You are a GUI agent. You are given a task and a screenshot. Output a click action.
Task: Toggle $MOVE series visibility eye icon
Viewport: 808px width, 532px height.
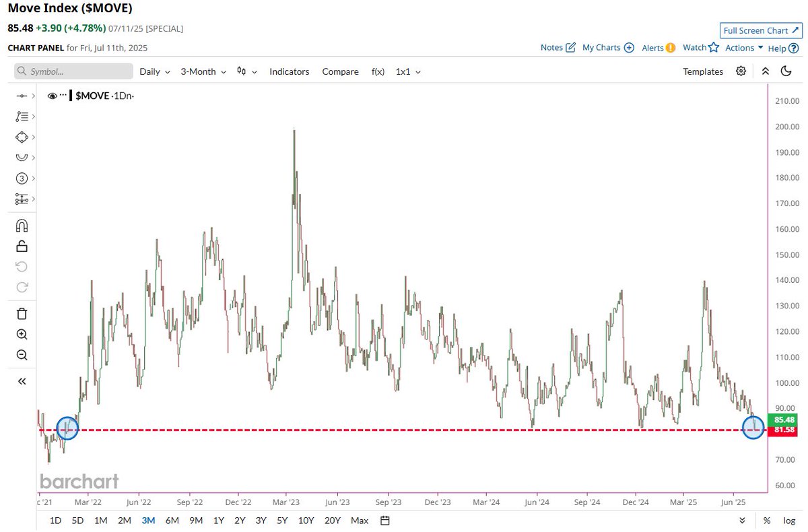53,96
